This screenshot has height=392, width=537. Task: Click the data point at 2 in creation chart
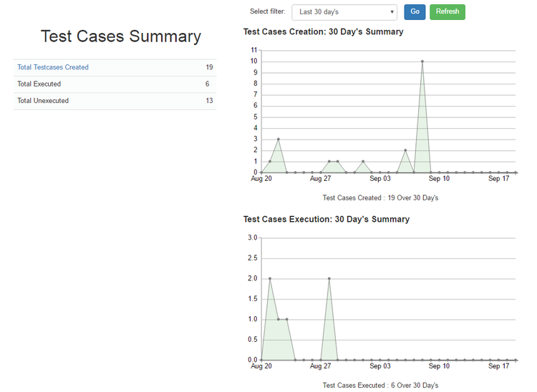[405, 150]
